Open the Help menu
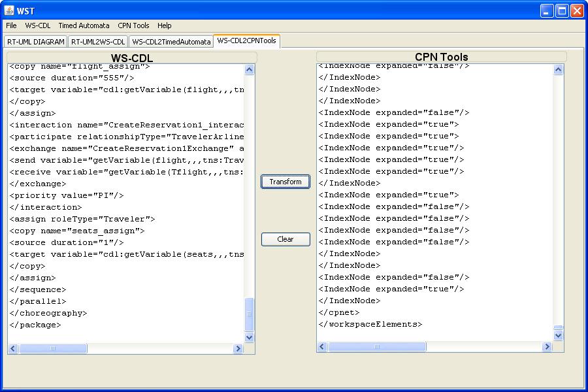 pos(164,25)
